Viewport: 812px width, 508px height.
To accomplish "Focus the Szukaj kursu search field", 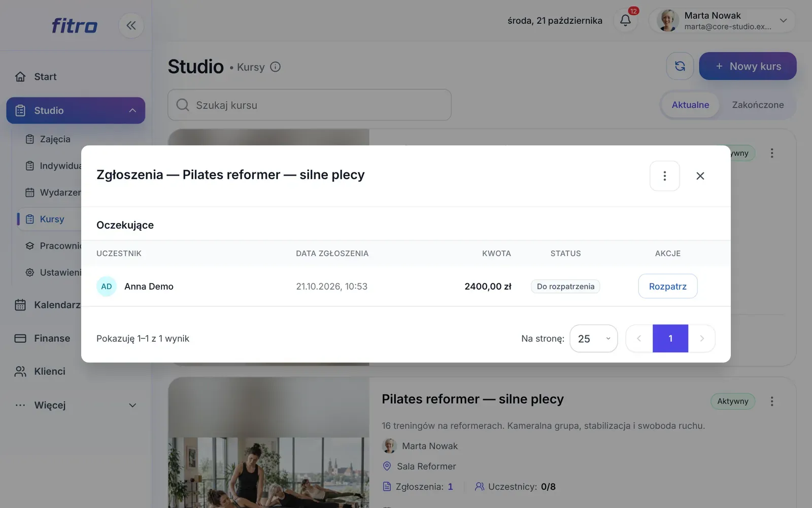I will [310, 105].
